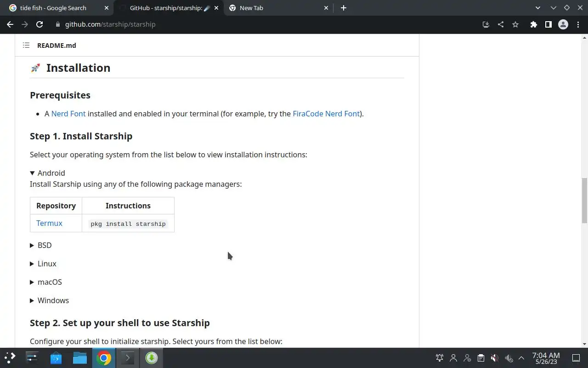
Task: Go back to the previous page
Action: (10, 24)
